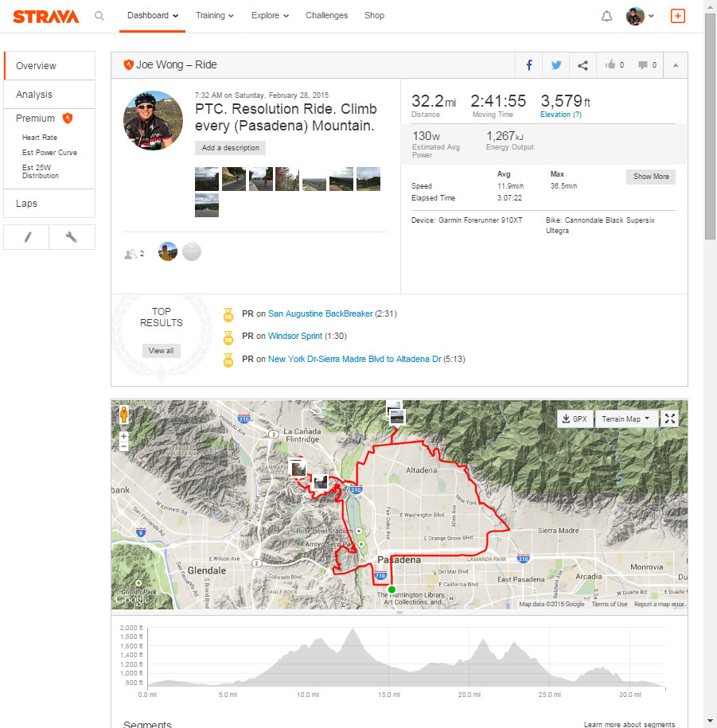Screen dimensions: 717x728
Task: Collapse the activity header arrow
Action: (x=675, y=65)
